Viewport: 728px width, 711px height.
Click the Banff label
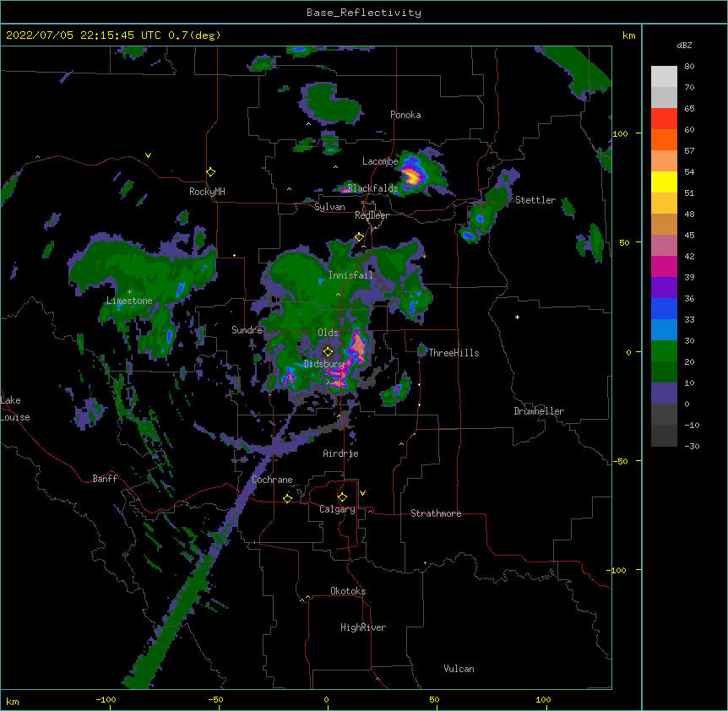(x=105, y=479)
